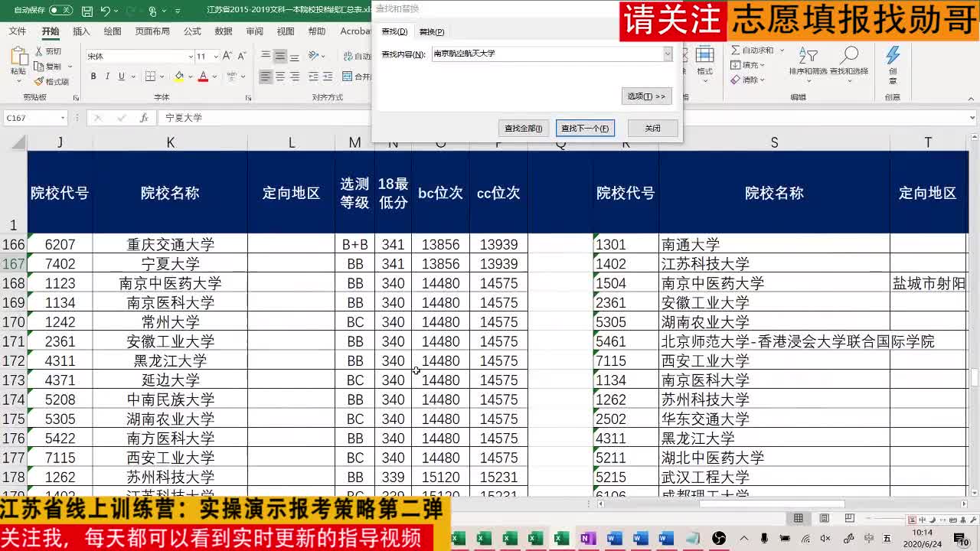Click the 清除 eraser icon
980x551 pixels.
[x=735, y=80]
